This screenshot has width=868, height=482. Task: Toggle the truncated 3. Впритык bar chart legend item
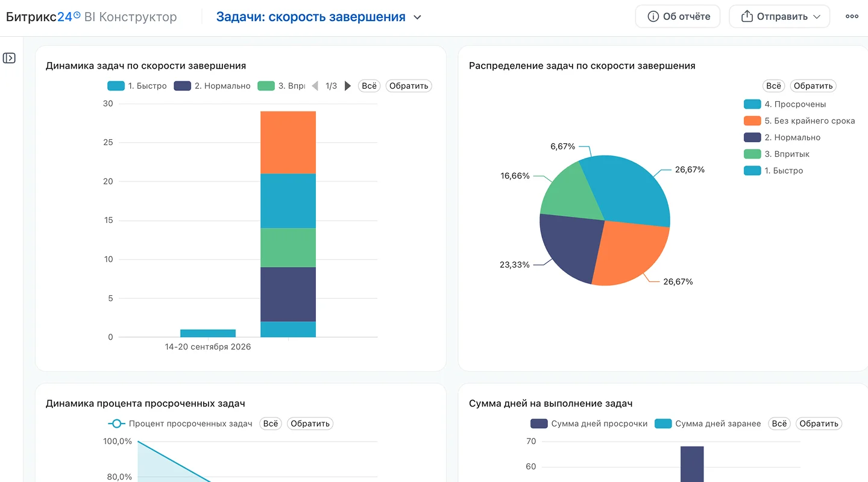281,86
